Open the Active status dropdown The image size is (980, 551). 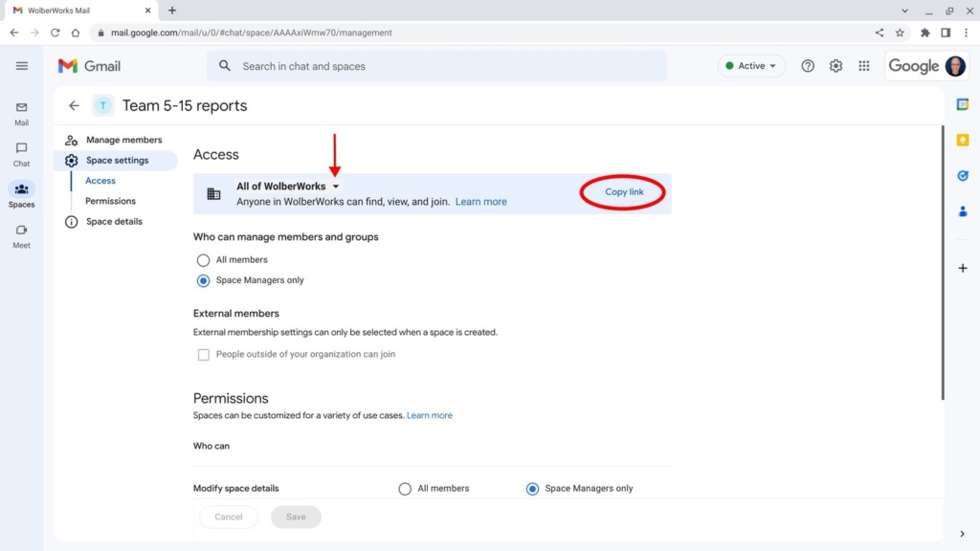pyautogui.click(x=750, y=65)
